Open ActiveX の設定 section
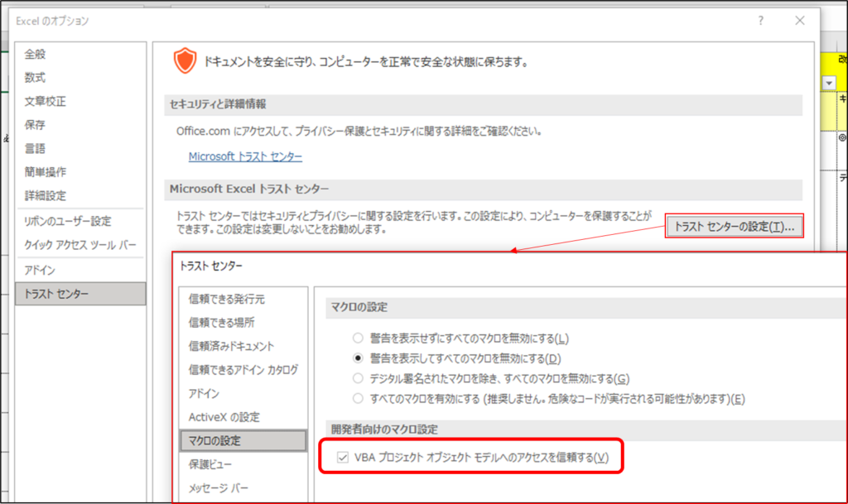Image resolution: width=848 pixels, height=504 pixels. point(224,417)
